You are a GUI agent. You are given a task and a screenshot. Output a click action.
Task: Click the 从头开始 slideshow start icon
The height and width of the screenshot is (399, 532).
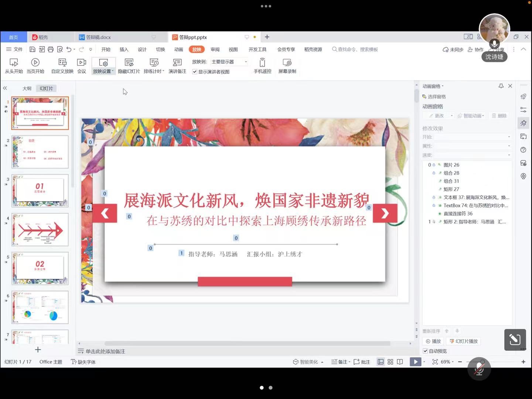(x=14, y=63)
